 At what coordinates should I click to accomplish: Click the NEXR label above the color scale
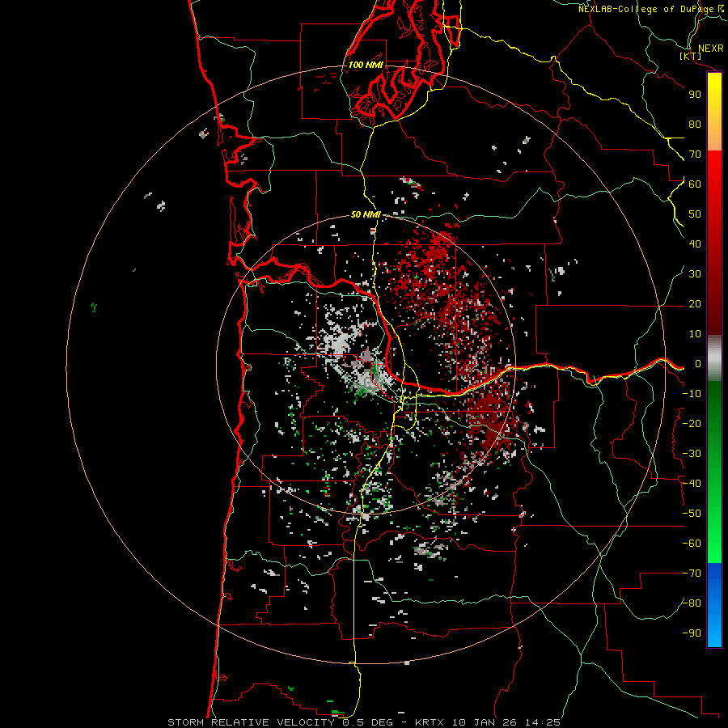coord(710,49)
